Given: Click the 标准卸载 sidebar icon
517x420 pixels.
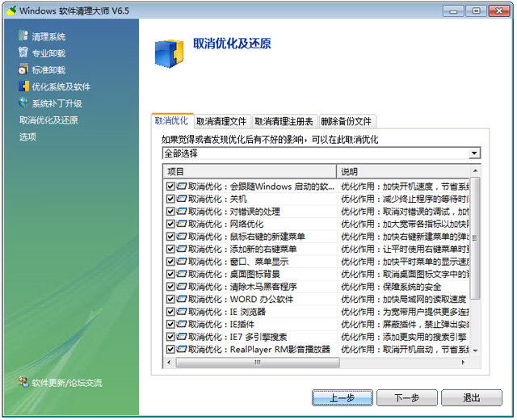Looking at the screenshot, I should coord(23,69).
